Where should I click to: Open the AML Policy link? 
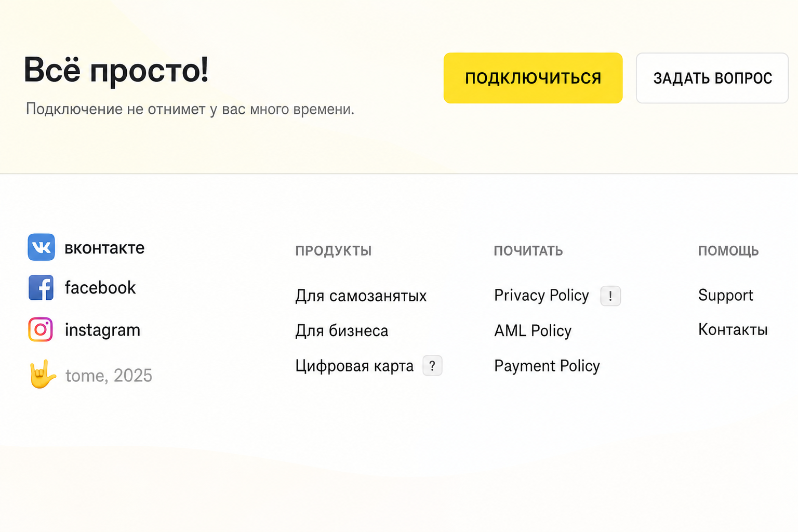533,331
